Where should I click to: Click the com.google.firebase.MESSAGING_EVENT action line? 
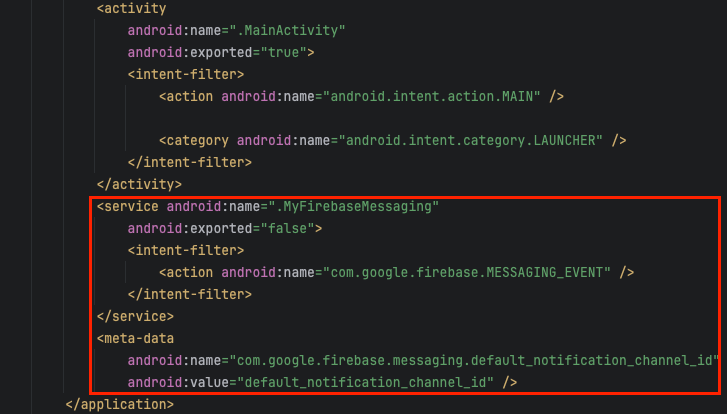coord(396,273)
